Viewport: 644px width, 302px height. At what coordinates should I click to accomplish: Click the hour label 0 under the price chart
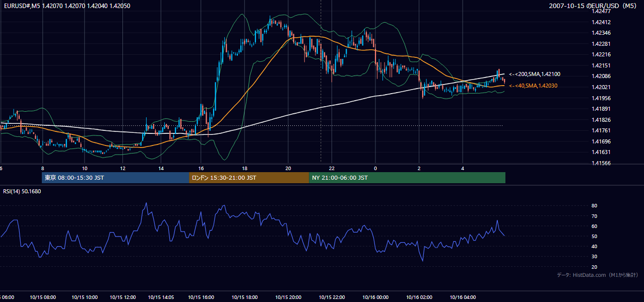tap(375, 168)
